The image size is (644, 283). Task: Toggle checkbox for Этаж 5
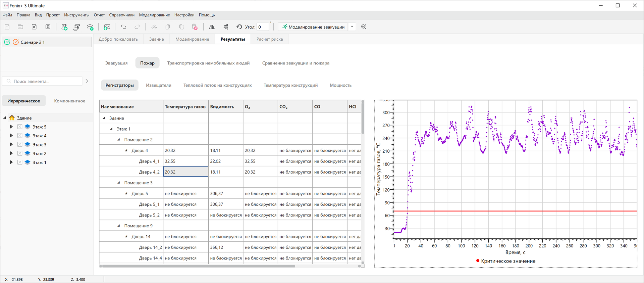tap(20, 127)
